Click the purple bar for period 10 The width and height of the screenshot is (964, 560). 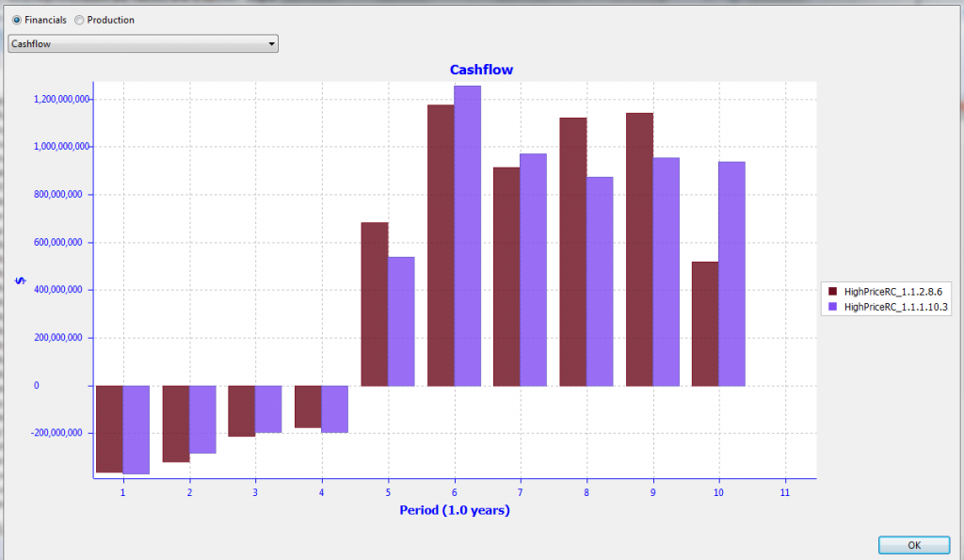point(731,274)
